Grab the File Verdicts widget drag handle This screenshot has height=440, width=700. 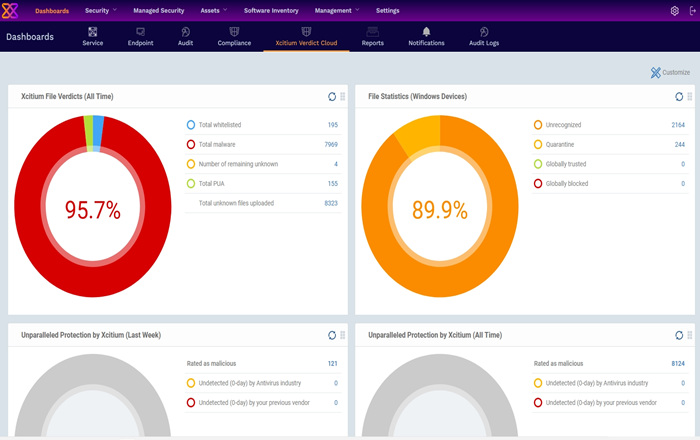(x=342, y=96)
